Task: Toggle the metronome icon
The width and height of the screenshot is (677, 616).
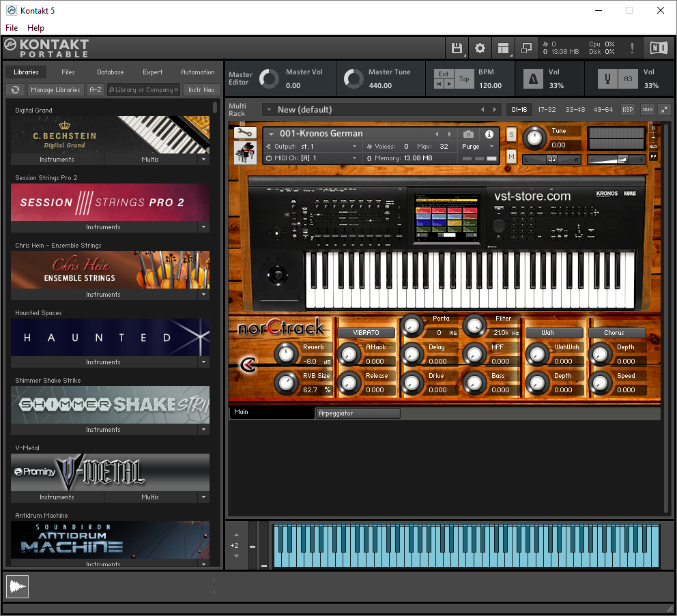Action: [x=533, y=79]
